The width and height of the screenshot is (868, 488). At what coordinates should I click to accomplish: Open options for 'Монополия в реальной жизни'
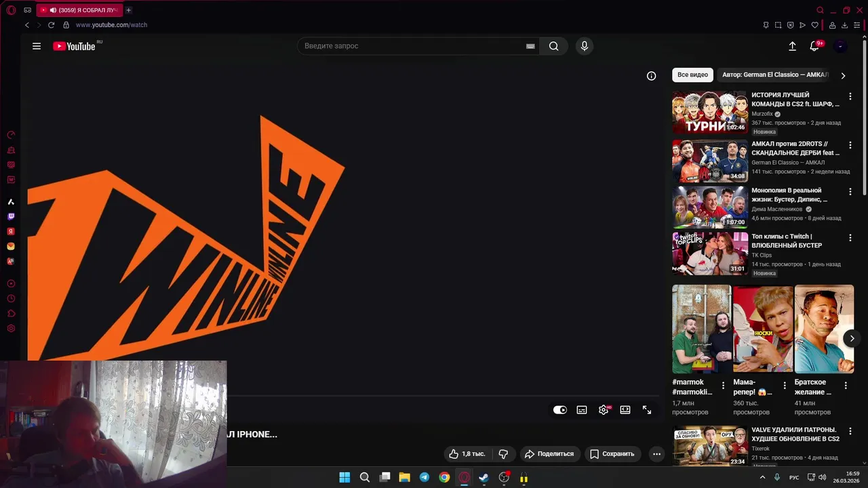pyautogui.click(x=850, y=192)
